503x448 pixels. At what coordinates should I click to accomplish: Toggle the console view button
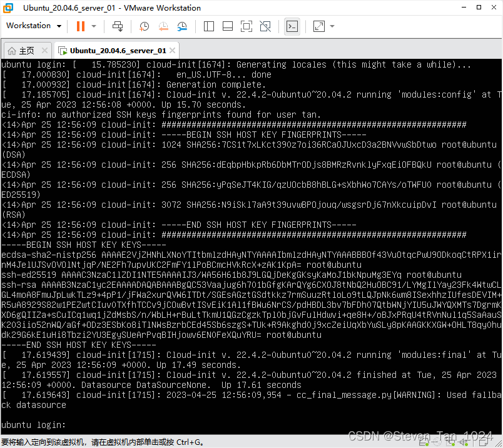(292, 26)
